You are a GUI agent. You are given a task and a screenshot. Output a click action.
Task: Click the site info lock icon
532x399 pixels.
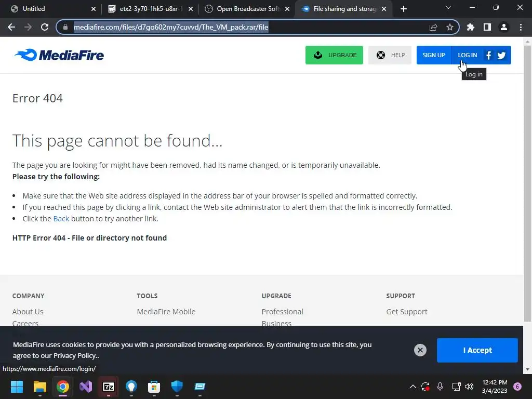(x=65, y=27)
